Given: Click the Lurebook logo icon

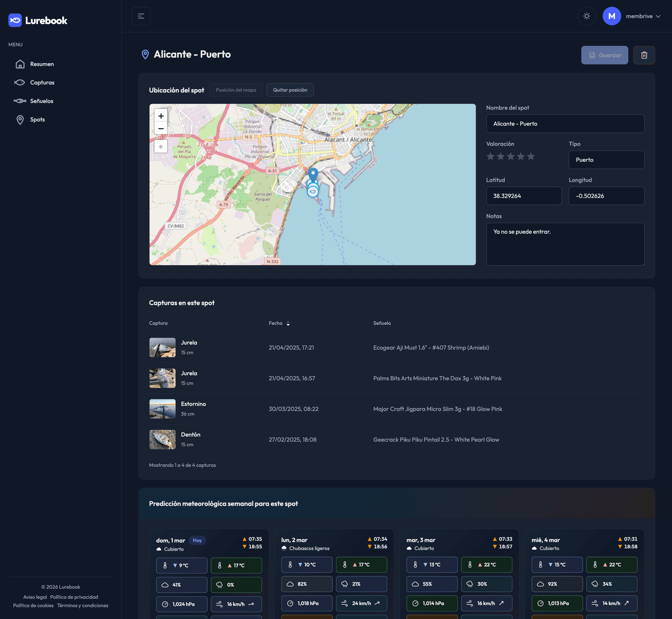Looking at the screenshot, I should 15,20.
